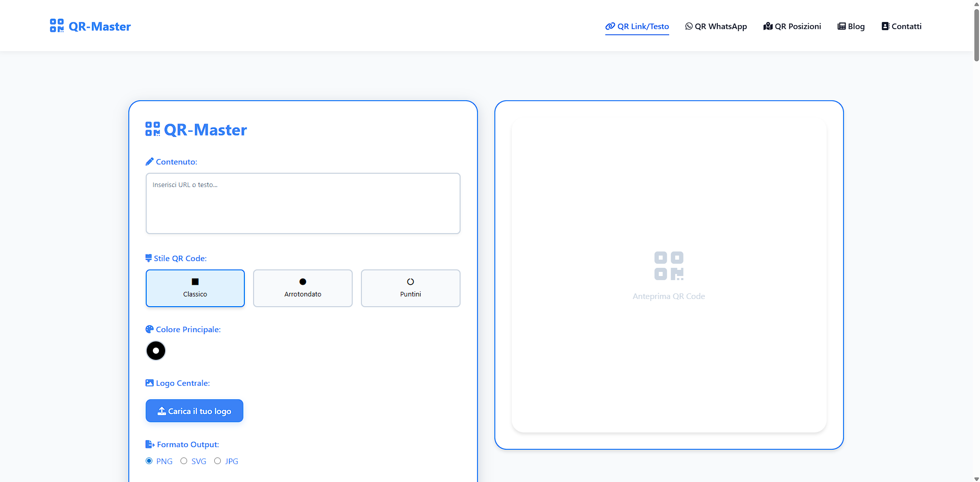Screen dimensions: 980x482
Task: Select the Puntini QR code style
Action: (411, 288)
